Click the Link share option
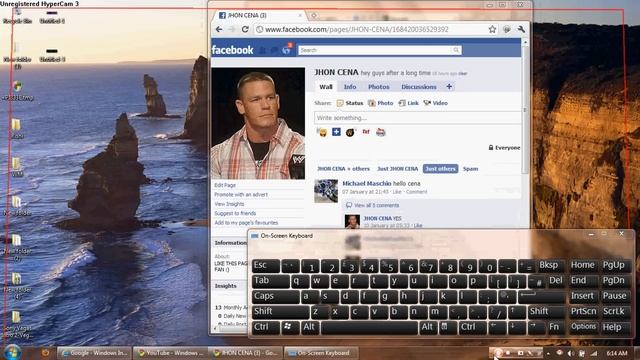The height and width of the screenshot is (360, 640). 409,103
